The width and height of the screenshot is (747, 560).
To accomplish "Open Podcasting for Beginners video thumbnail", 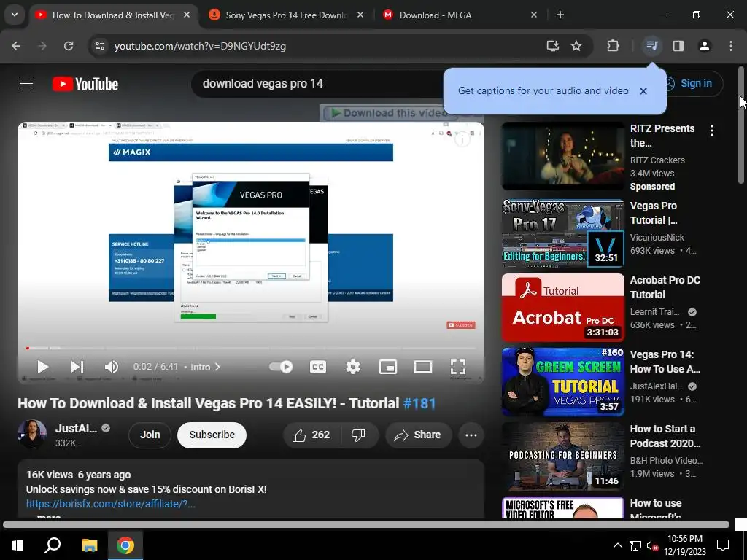I will (562, 456).
